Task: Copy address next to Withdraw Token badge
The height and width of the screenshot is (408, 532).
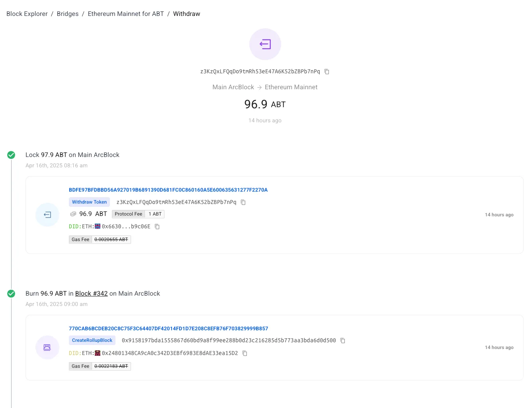Action: pyautogui.click(x=243, y=202)
